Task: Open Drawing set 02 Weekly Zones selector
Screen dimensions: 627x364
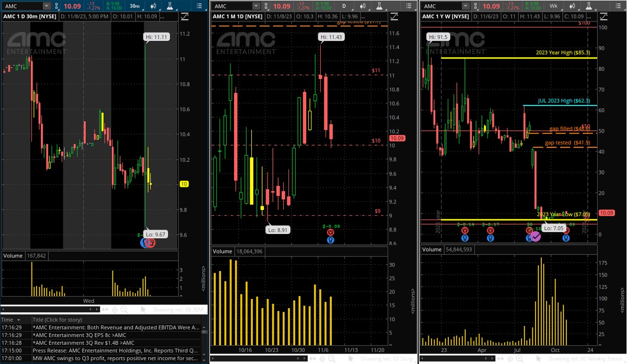Action: click(585, 359)
